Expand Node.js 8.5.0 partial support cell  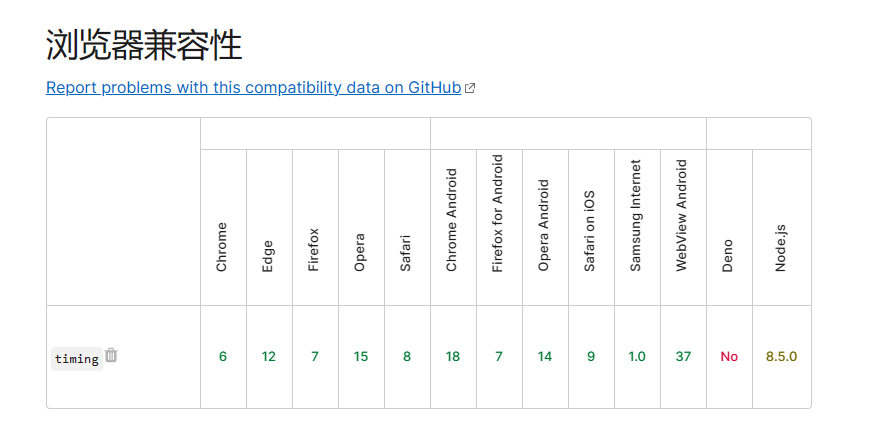pyautogui.click(x=782, y=357)
